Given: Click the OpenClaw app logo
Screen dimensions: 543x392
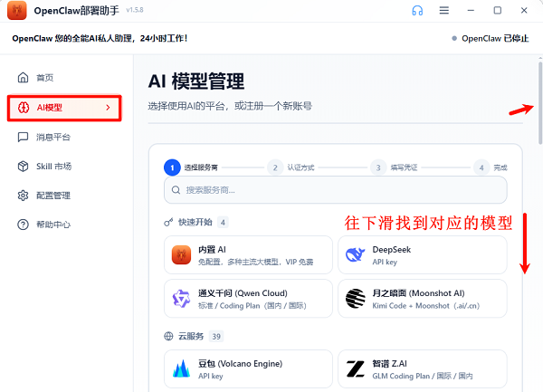Looking at the screenshot, I should [x=17, y=10].
